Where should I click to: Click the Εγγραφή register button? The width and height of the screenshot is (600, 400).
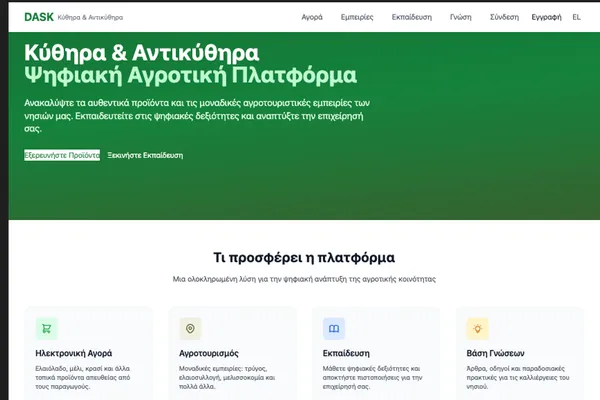[546, 17]
